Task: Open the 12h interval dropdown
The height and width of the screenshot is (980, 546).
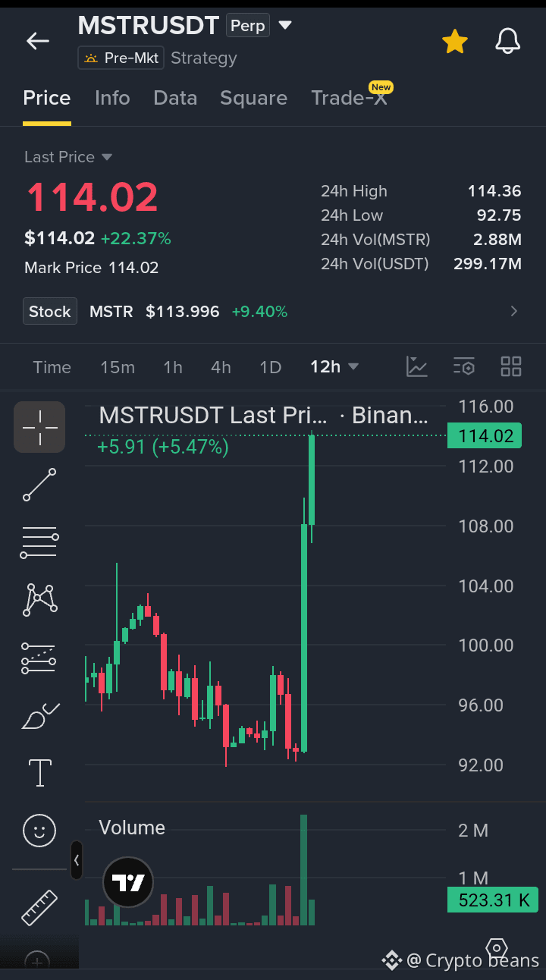Action: click(334, 367)
